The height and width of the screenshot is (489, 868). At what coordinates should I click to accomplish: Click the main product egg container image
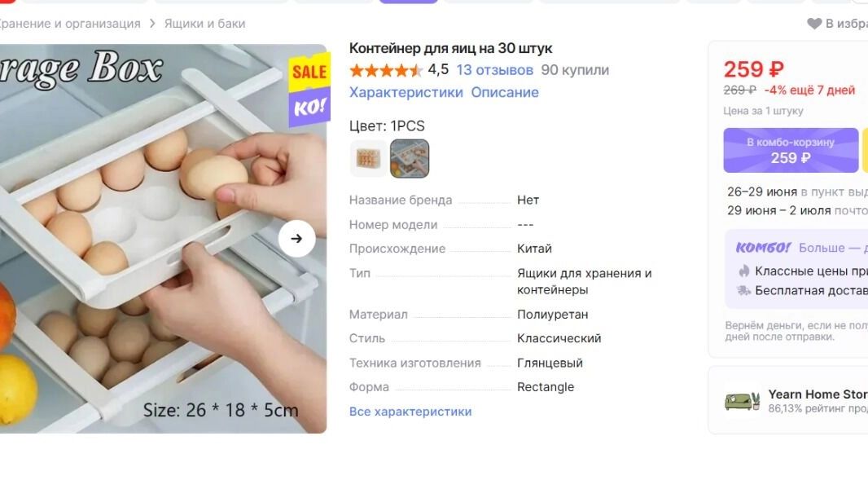click(x=164, y=239)
